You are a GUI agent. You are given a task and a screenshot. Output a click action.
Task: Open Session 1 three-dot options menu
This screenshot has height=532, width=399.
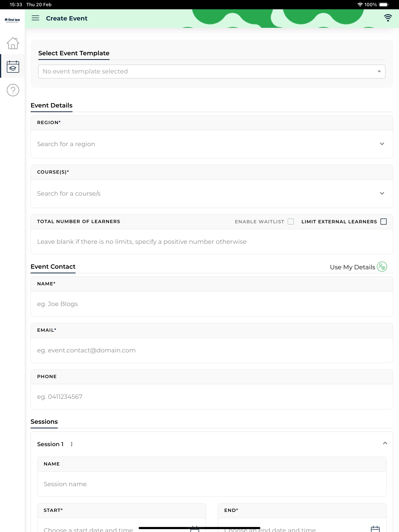tap(72, 444)
